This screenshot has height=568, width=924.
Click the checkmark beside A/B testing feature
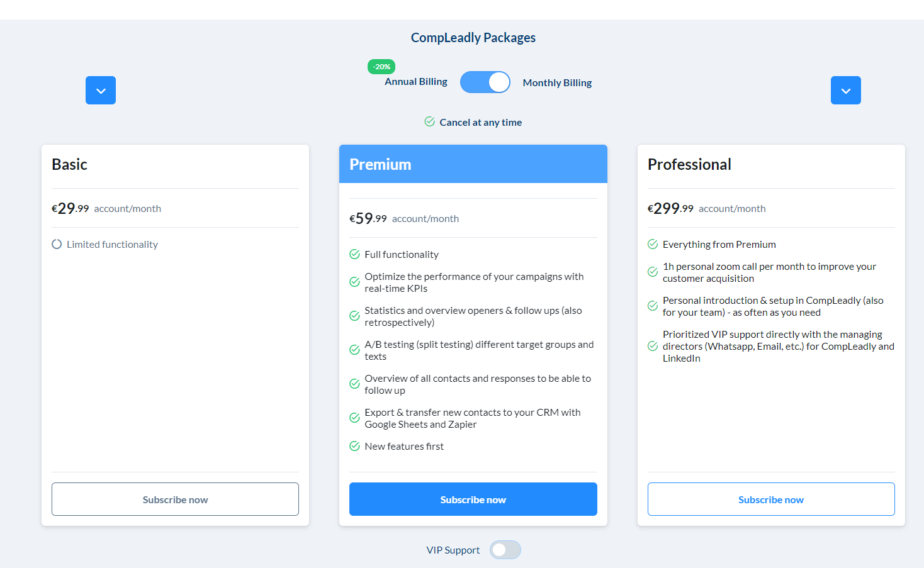coord(354,350)
